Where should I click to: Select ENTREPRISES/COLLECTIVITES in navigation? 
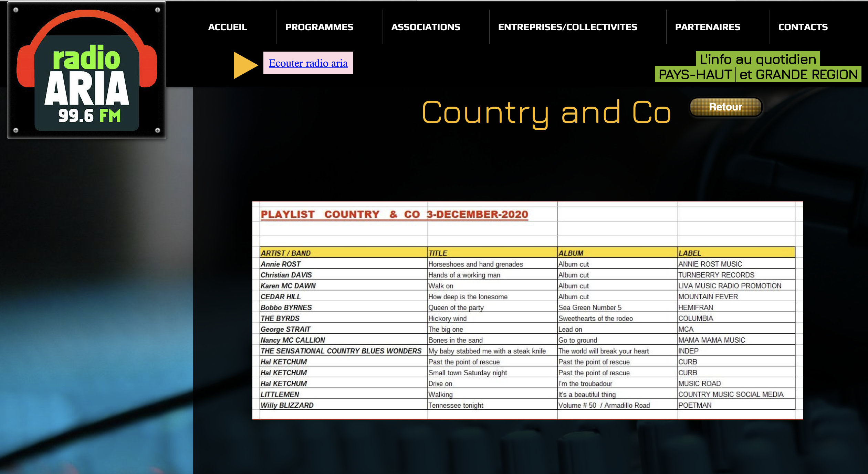tap(567, 27)
